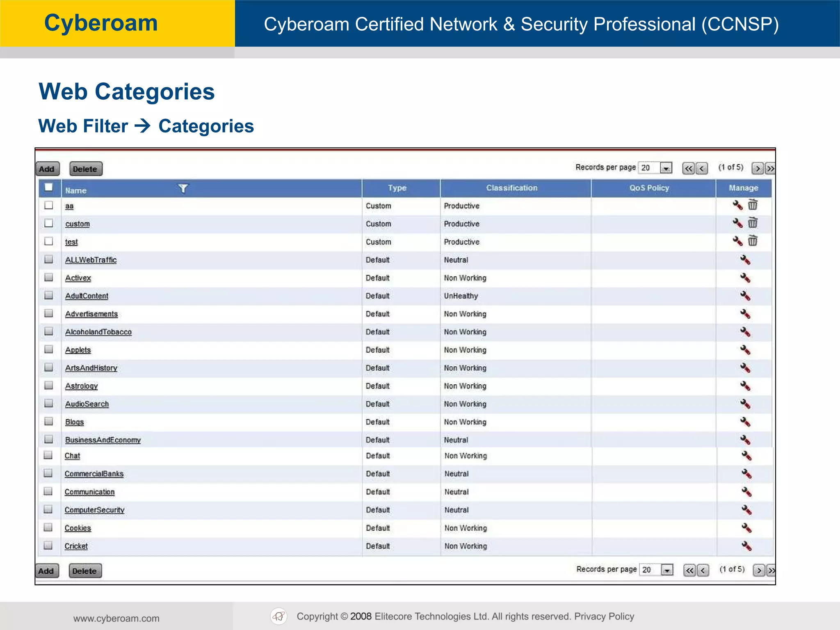Open wrench icon for AdultContent row

point(745,296)
